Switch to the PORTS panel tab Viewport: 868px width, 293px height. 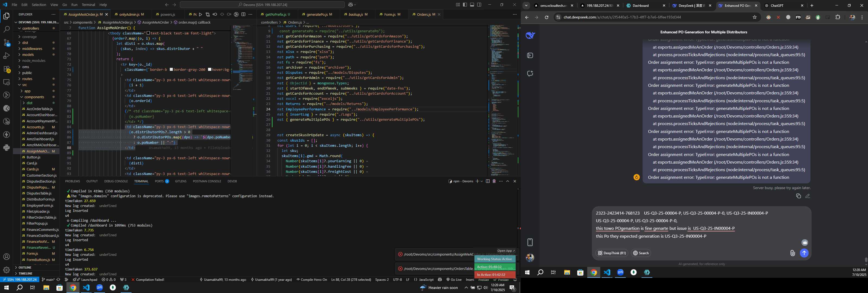tap(162, 181)
